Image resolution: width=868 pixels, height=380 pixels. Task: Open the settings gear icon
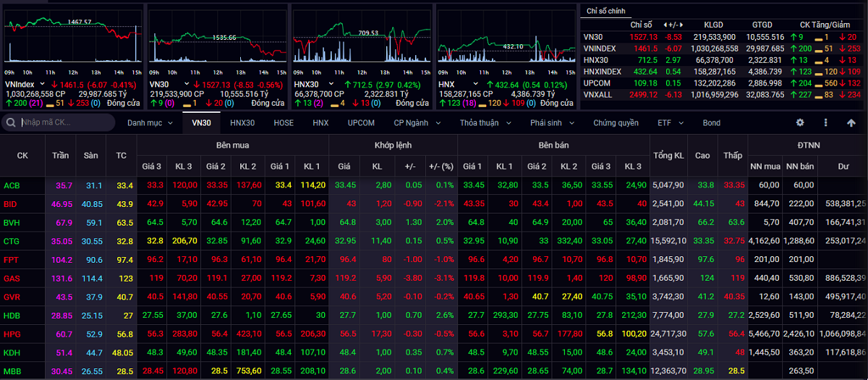point(800,123)
